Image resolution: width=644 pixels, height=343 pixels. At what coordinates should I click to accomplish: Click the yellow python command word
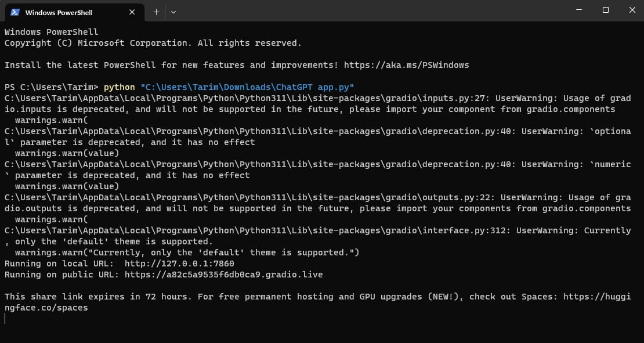pyautogui.click(x=120, y=87)
